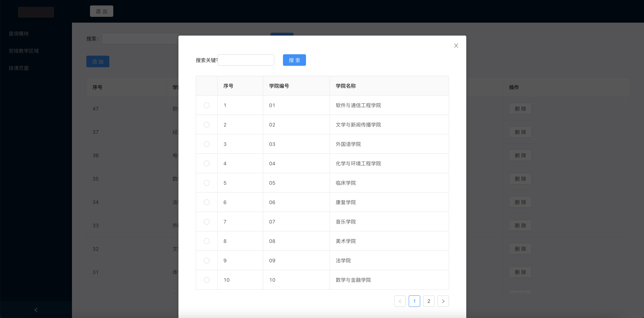The image size is (644, 318).
Task: Open 排课页面 menu item
Action: (19, 68)
